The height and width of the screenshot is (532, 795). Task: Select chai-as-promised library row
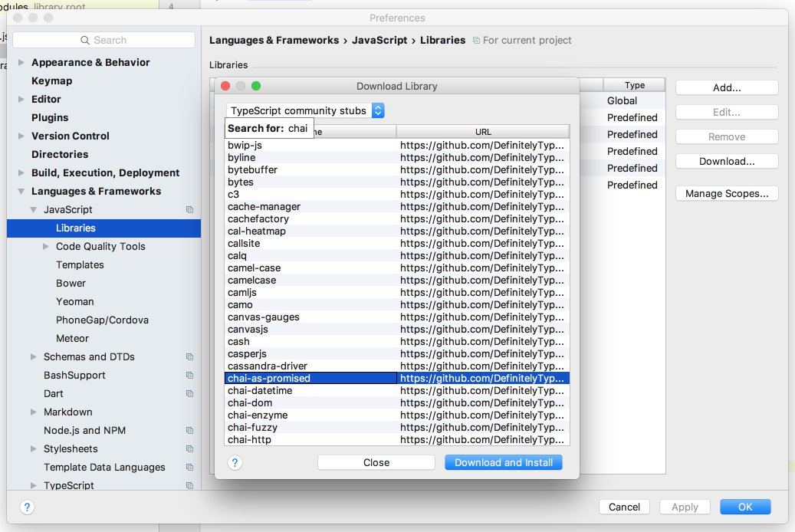397,379
